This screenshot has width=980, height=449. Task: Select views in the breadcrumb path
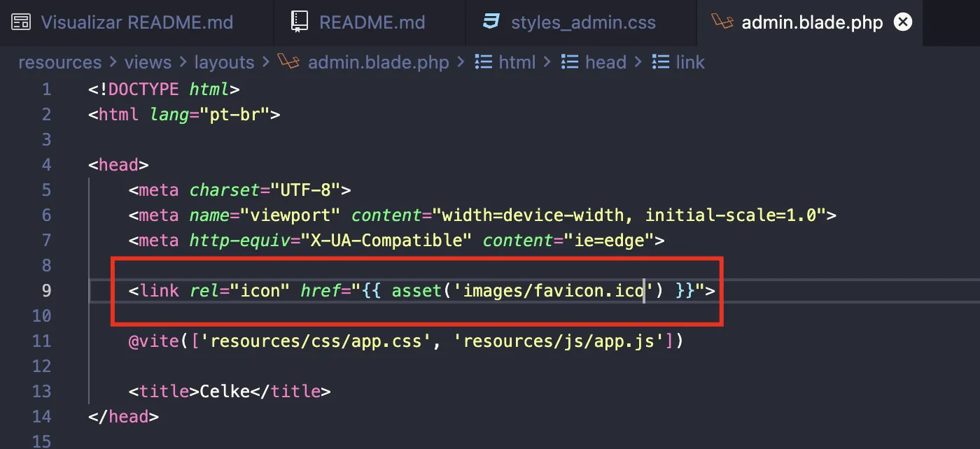pyautogui.click(x=148, y=62)
